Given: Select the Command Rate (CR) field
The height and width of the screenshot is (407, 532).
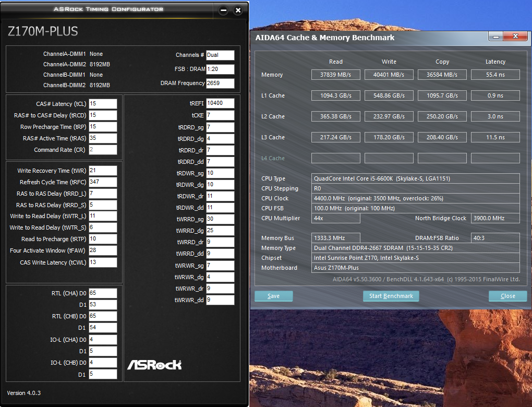Looking at the screenshot, I should tap(103, 150).
